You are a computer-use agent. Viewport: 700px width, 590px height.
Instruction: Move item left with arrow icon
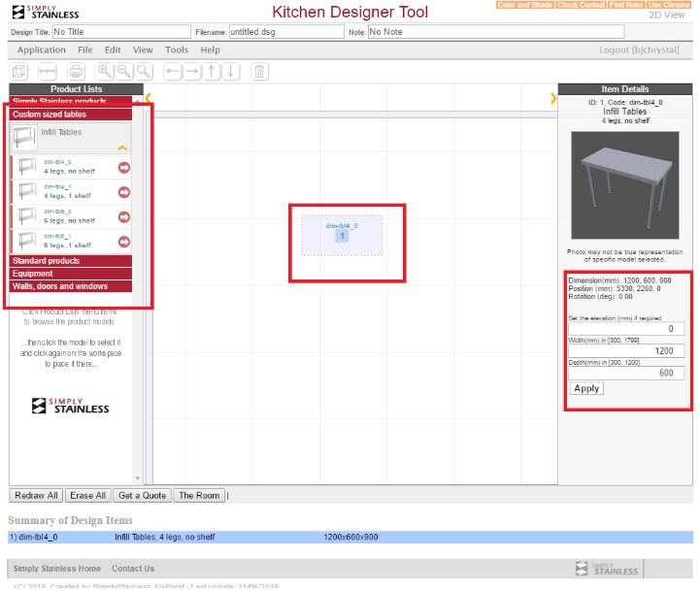[x=172, y=72]
